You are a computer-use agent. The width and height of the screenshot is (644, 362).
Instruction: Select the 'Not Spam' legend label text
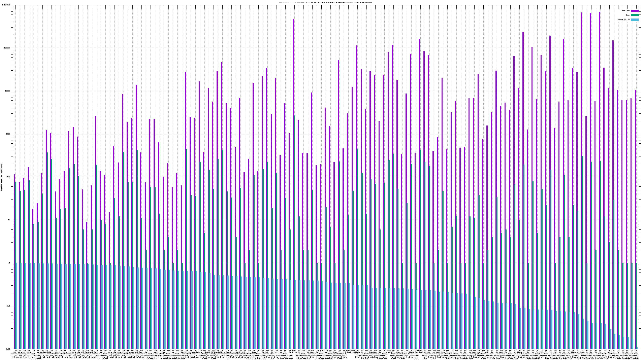point(626,11)
